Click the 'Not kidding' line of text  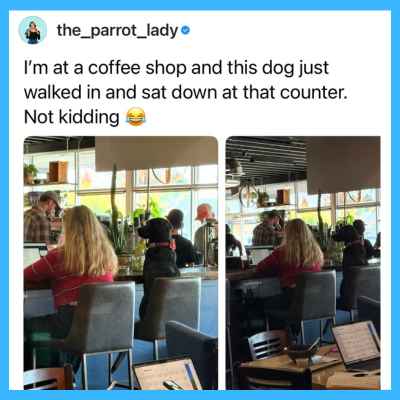point(71,117)
